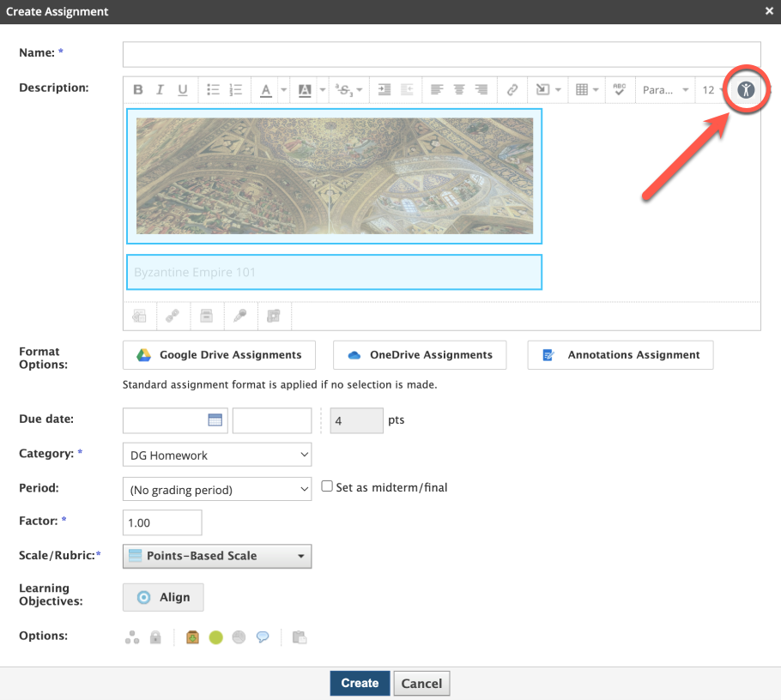Insert a hyperlink using the link icon
This screenshot has width=781, height=700.
pyautogui.click(x=512, y=90)
